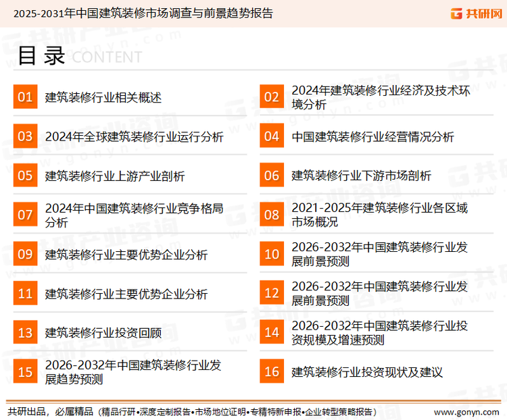Click the orange 13 number badge
Viewport: 507px width, 420px height.
point(25,332)
